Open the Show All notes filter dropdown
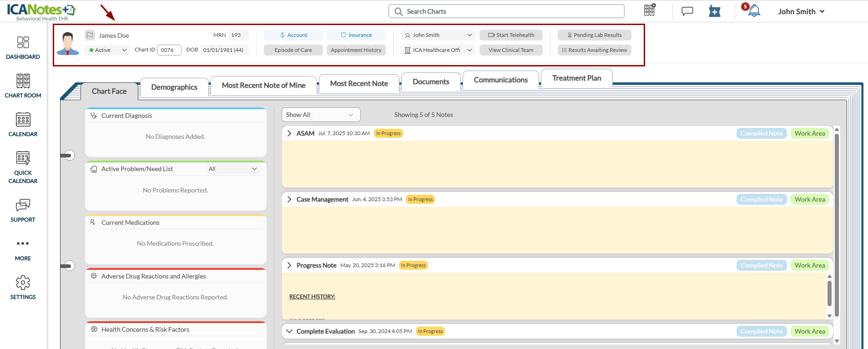This screenshot has height=349, width=868. (x=321, y=115)
